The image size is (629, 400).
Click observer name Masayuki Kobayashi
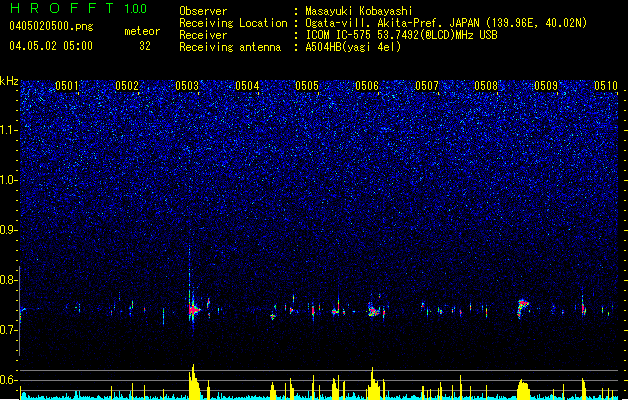pyautogui.click(x=359, y=11)
